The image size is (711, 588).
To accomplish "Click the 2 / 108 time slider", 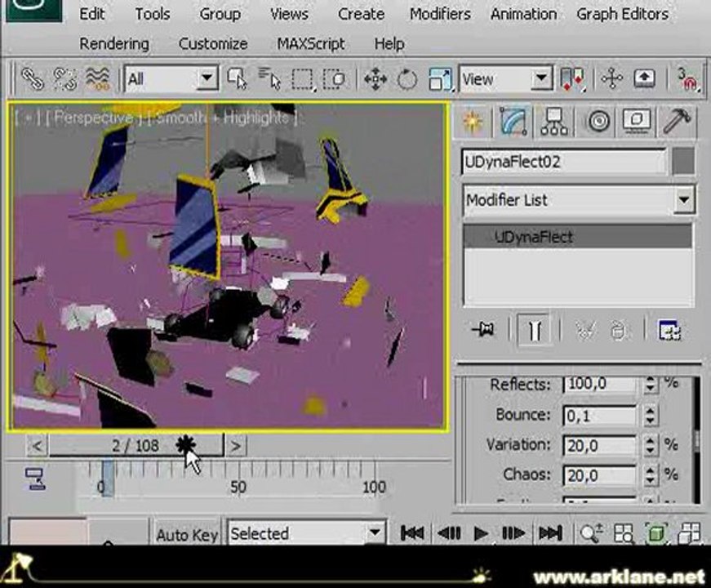I will (x=136, y=446).
